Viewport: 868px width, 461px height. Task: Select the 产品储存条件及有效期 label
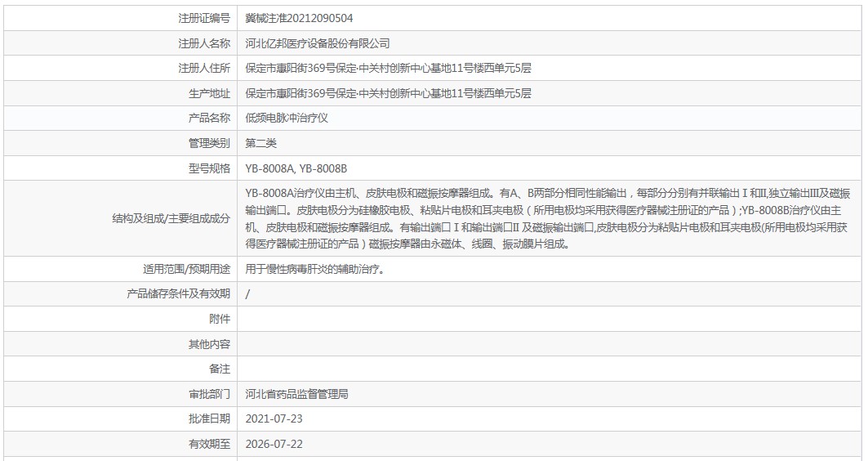(178, 293)
